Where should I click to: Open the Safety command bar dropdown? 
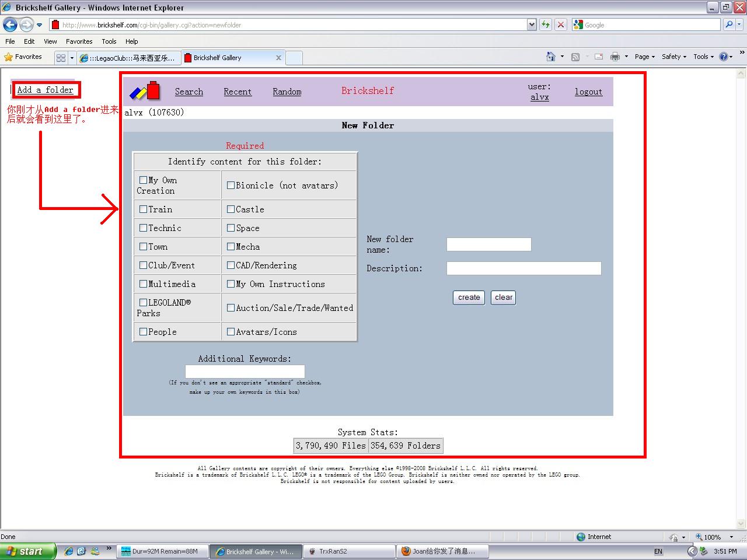(x=674, y=57)
